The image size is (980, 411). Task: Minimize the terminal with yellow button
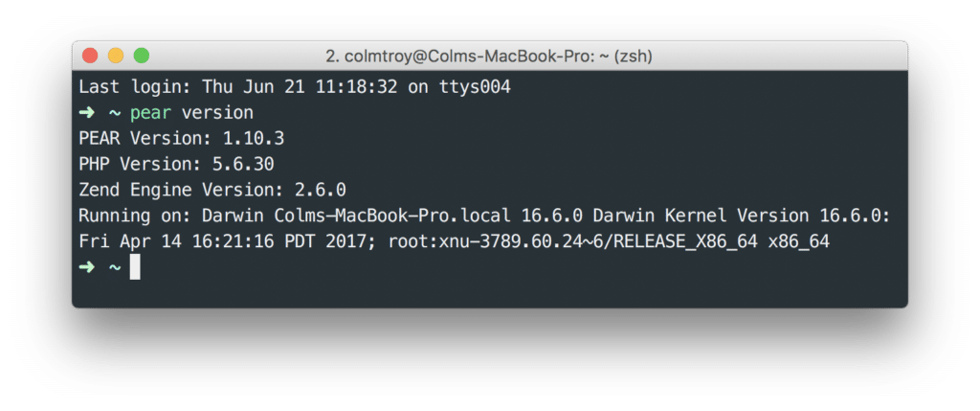pyautogui.click(x=116, y=56)
